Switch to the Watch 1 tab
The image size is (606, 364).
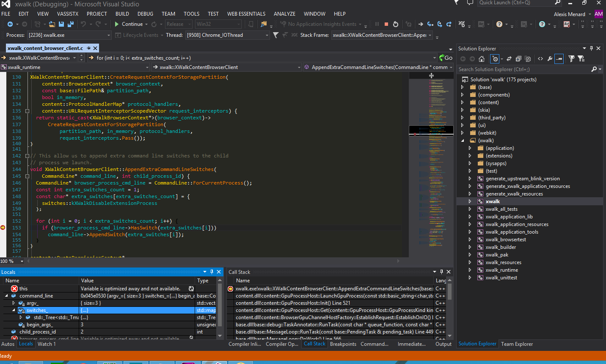pyautogui.click(x=47, y=344)
